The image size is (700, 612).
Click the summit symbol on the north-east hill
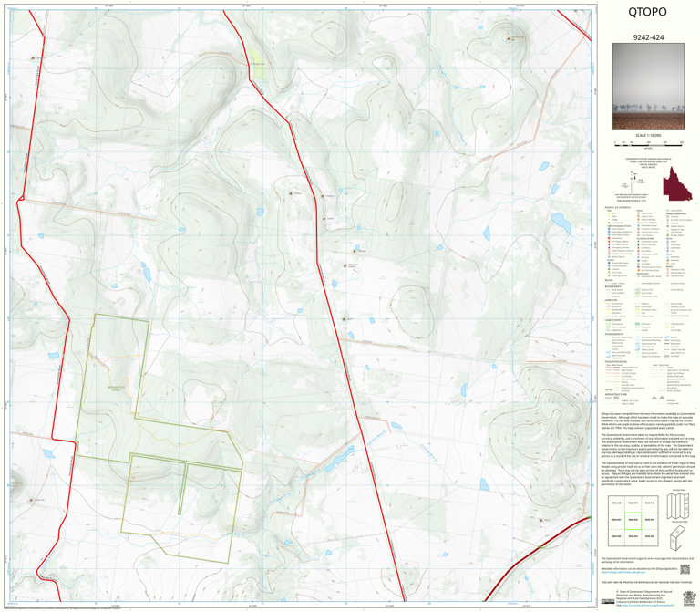click(509, 39)
